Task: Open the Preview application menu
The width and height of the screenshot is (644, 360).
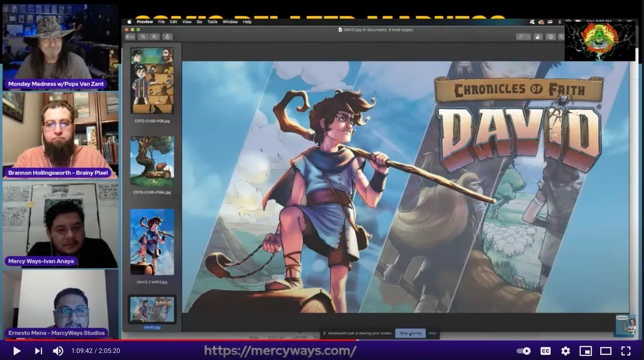Action: click(x=145, y=22)
